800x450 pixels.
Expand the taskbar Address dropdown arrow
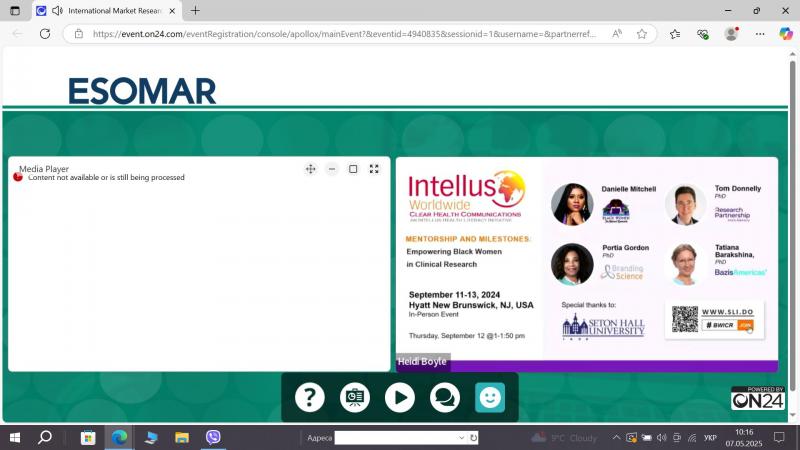pyautogui.click(x=461, y=438)
